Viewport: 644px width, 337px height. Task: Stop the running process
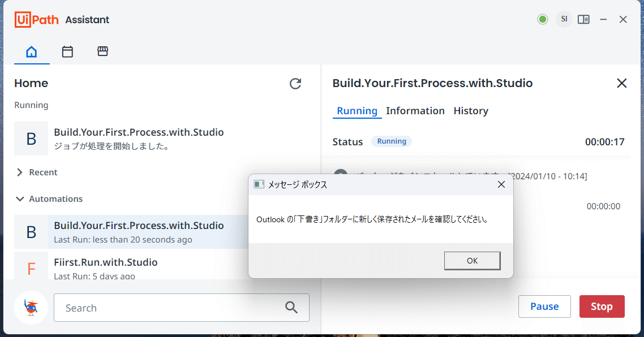(x=602, y=306)
